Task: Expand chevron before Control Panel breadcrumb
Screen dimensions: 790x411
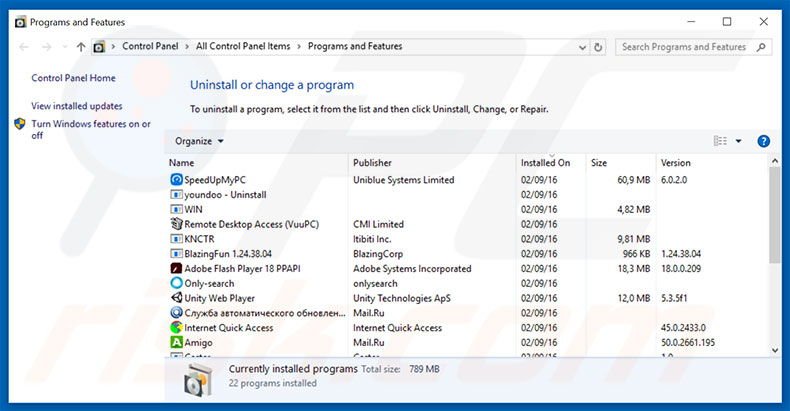Action: [x=113, y=46]
